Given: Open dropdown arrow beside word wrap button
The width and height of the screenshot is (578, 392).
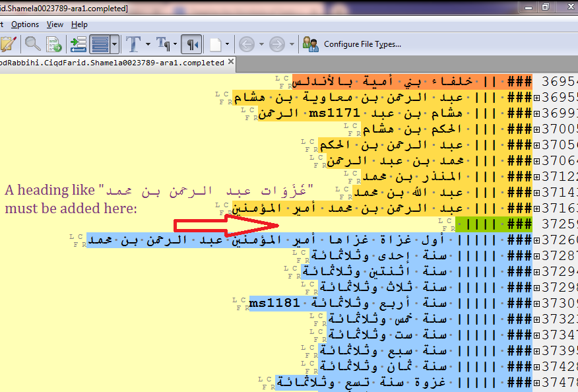Looking at the screenshot, I should coord(115,44).
